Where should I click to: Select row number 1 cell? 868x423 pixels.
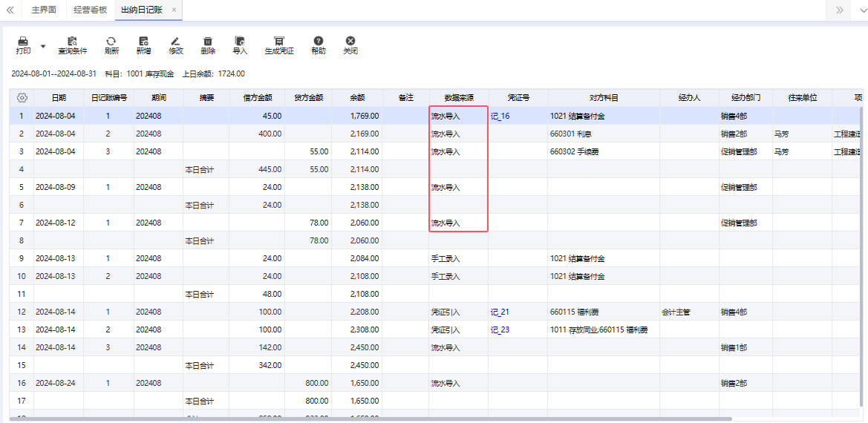pyautogui.click(x=22, y=116)
